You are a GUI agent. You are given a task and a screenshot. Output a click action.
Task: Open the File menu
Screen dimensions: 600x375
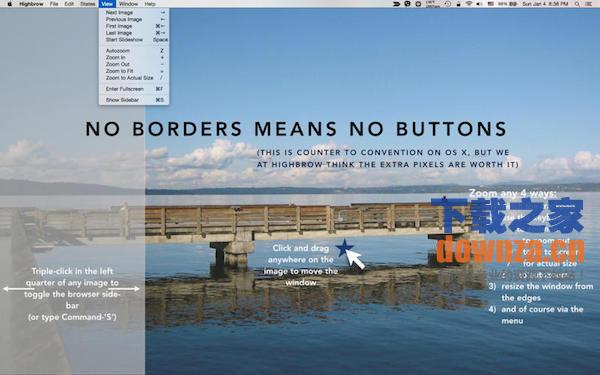54,4
